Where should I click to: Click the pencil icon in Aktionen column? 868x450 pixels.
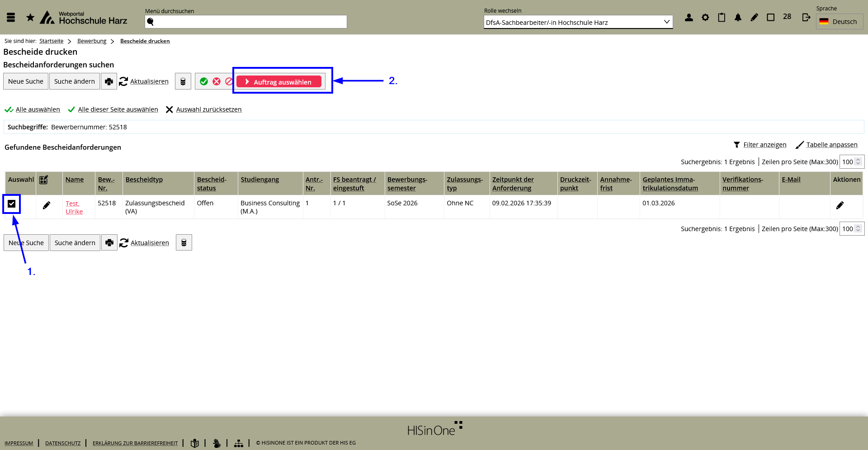tap(840, 205)
